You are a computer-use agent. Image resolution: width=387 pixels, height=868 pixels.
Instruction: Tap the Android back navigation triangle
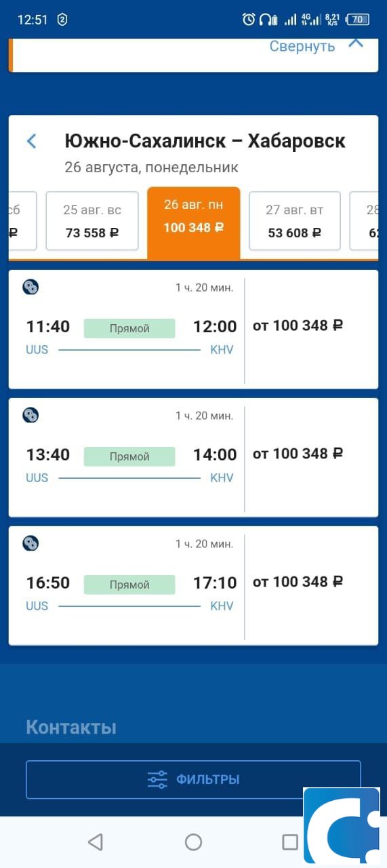[x=96, y=842]
